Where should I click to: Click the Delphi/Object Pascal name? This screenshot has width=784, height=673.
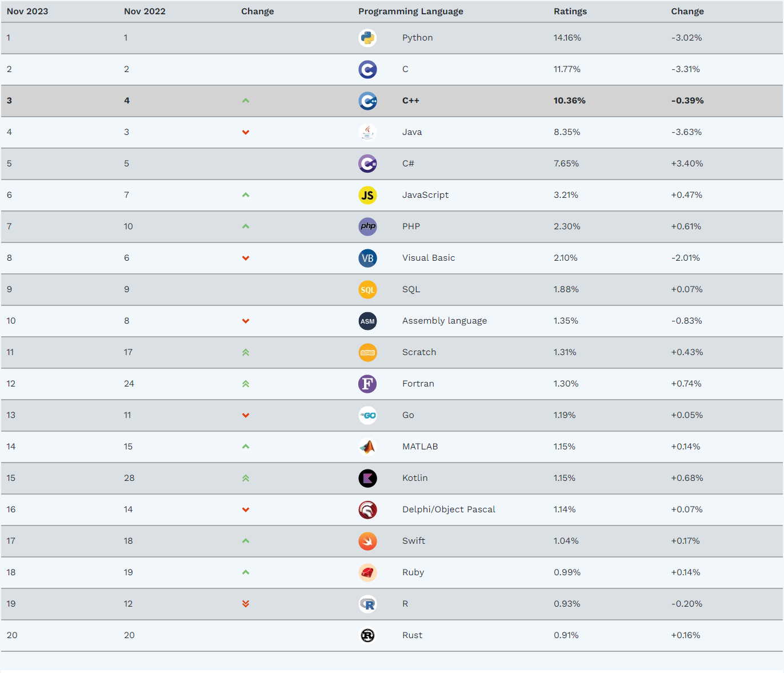449,509
